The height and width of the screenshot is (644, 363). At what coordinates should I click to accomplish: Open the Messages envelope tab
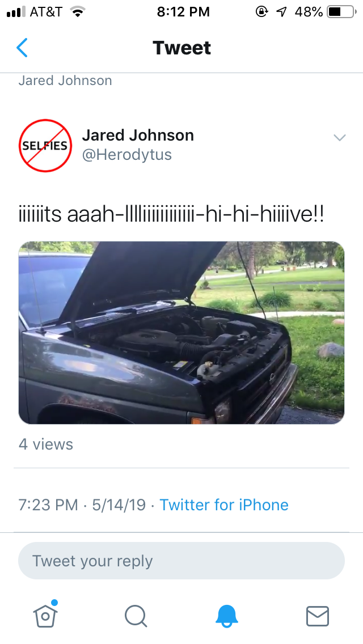click(318, 616)
